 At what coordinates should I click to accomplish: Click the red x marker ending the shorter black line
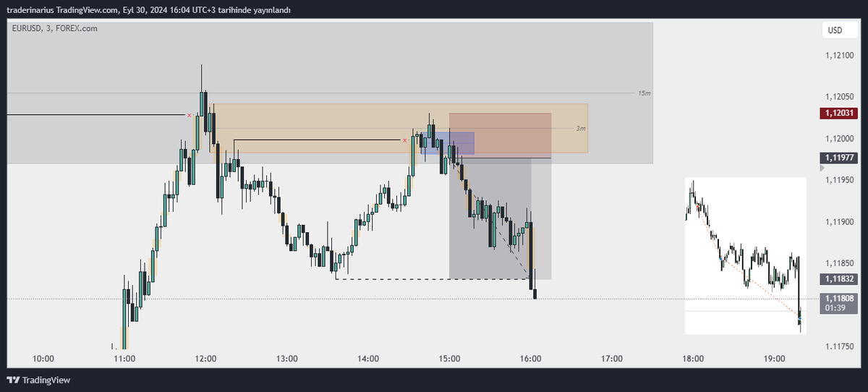tap(405, 140)
